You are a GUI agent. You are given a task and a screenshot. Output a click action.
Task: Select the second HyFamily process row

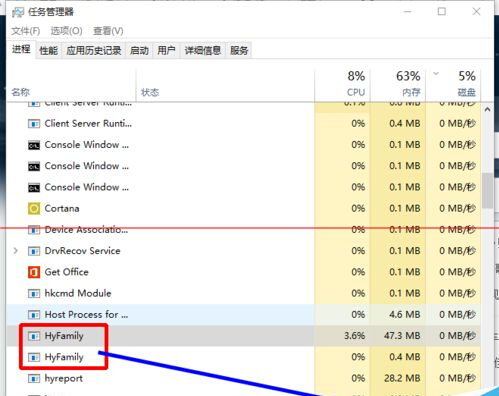click(x=243, y=357)
